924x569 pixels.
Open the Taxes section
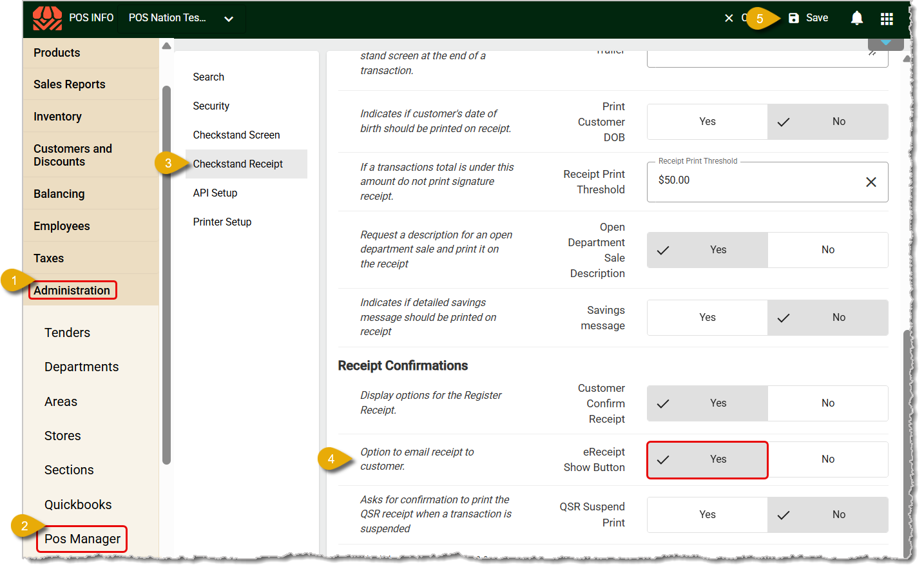91,258
